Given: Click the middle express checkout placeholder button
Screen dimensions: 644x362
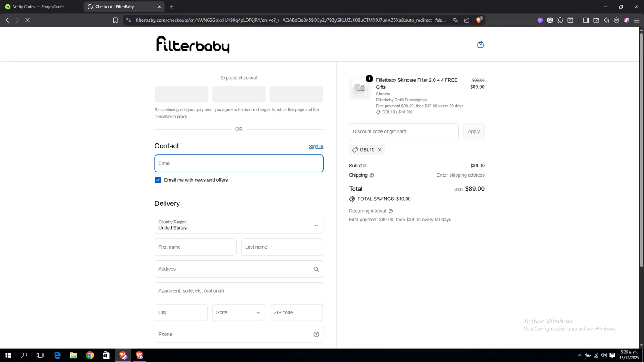Looking at the screenshot, I should 239,94.
